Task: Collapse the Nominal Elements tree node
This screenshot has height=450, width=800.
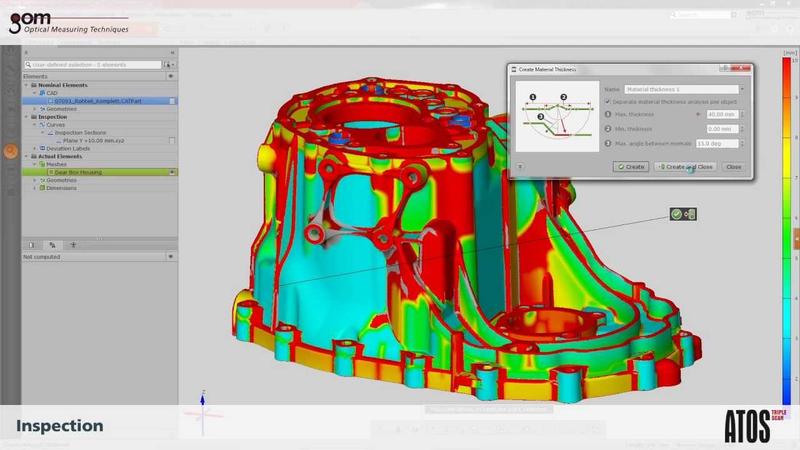Action: pos(27,85)
